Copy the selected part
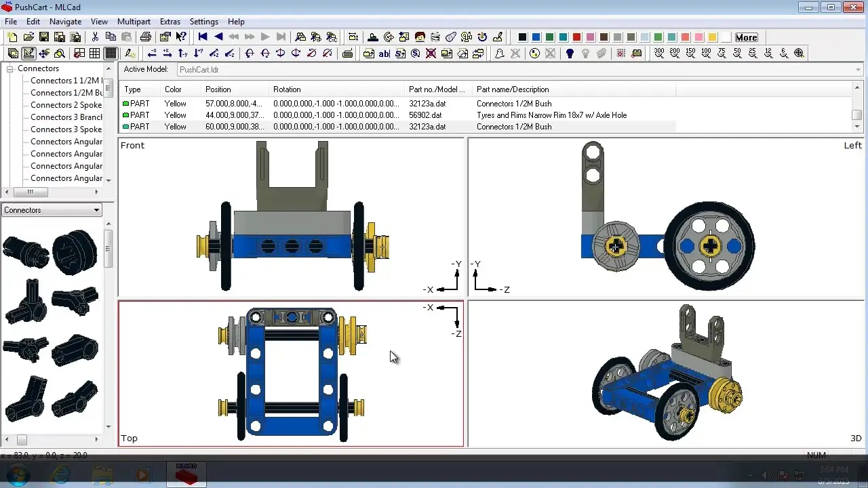 point(111,37)
